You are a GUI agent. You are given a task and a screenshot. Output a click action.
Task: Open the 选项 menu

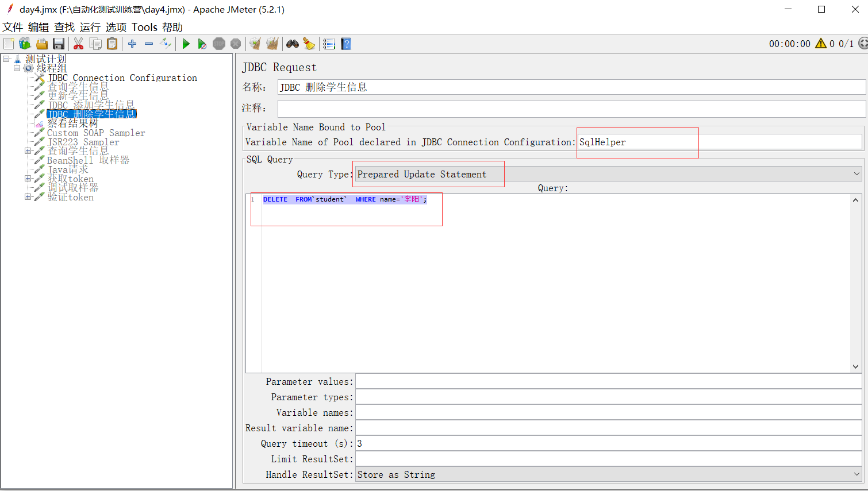116,27
